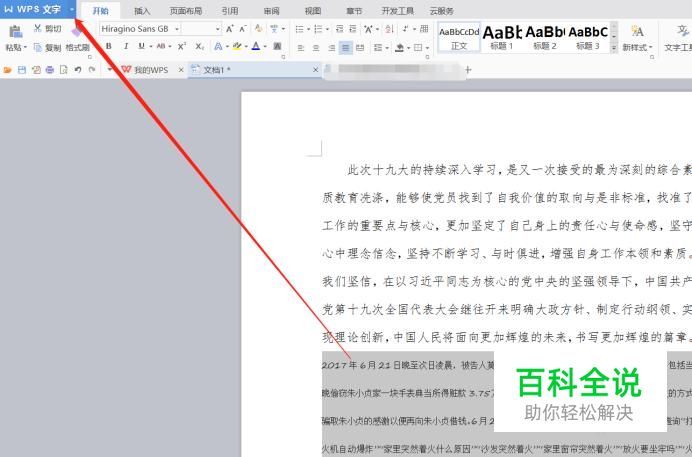Apply the 正文 style

(459, 37)
